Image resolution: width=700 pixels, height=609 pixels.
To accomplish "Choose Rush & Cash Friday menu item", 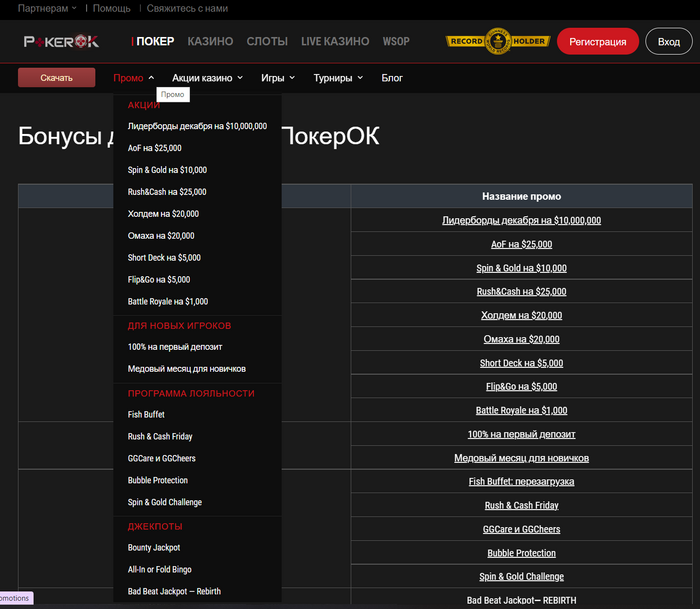I will (160, 436).
